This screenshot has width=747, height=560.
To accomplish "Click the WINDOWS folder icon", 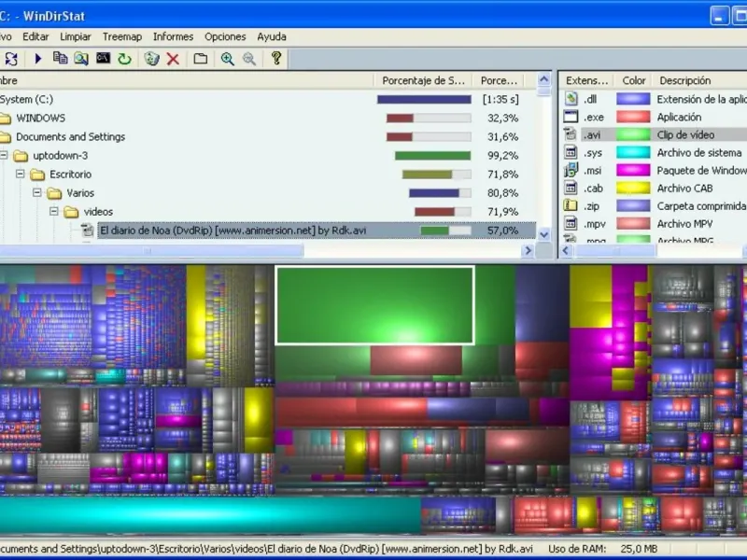I will pos(6,119).
